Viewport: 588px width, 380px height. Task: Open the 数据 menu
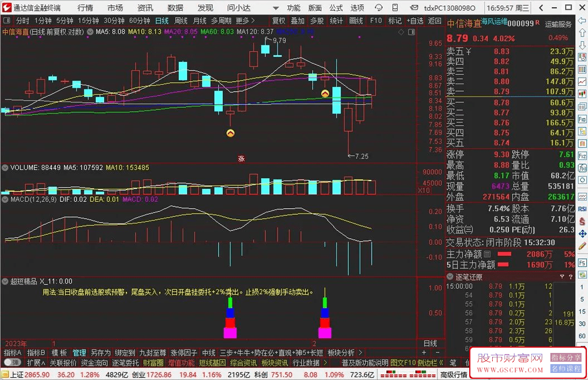(x=175, y=8)
